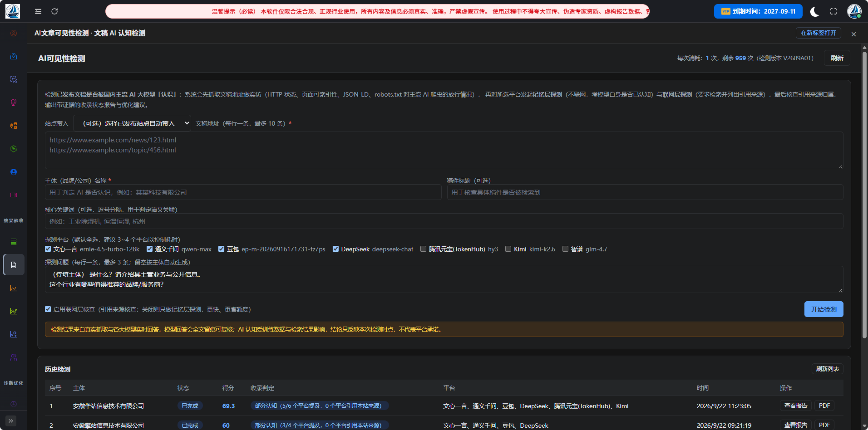Toggle the 启用联网层核查 checkbox
Image resolution: width=868 pixels, height=430 pixels.
(48, 309)
